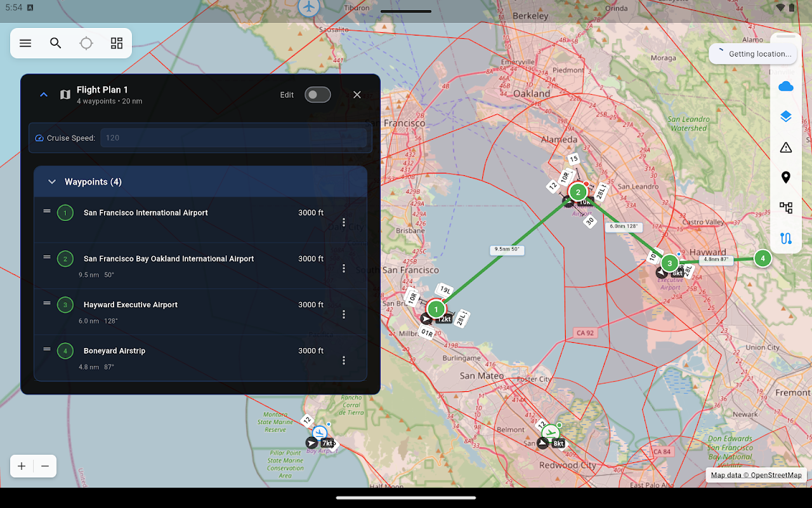Open the warning triangle alerts icon
This screenshot has height=508, width=812.
click(786, 147)
